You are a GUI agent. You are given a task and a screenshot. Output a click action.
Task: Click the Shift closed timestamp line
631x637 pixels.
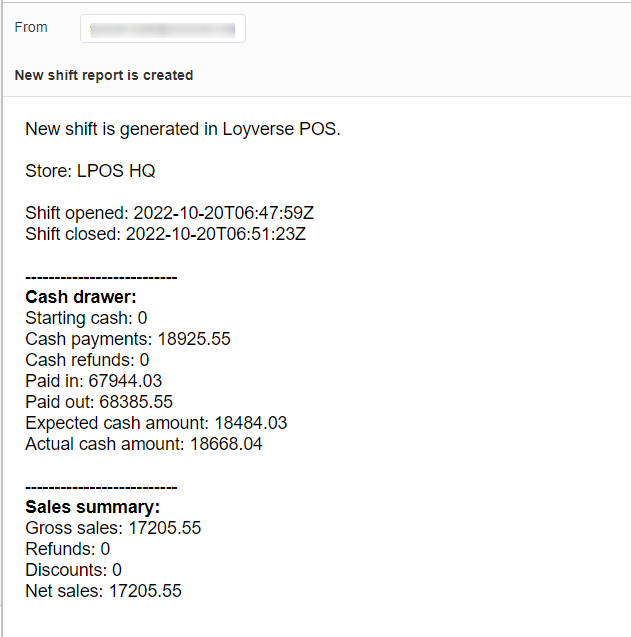165,234
